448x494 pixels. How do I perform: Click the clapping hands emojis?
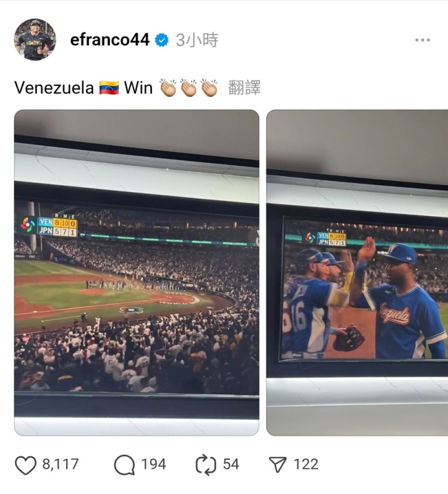coord(188,88)
